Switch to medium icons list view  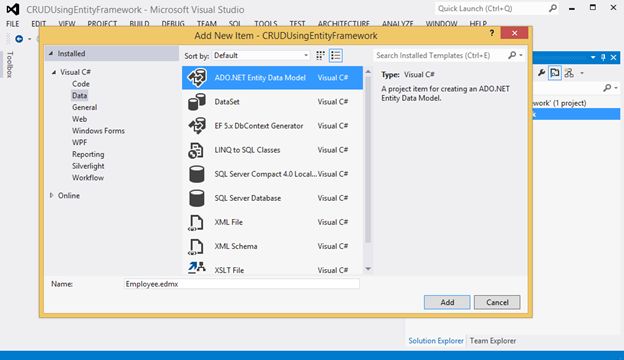click(x=335, y=55)
